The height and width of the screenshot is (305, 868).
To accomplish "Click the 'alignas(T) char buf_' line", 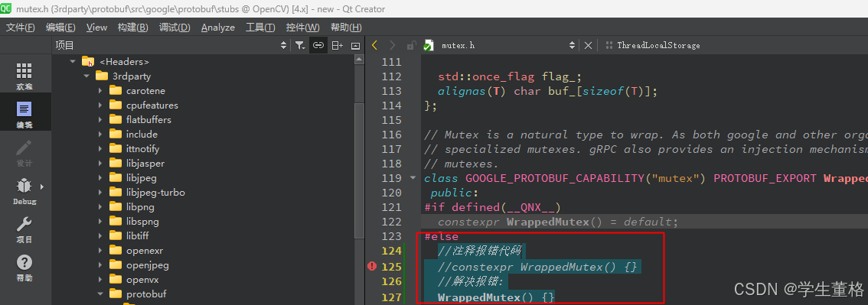I will pyautogui.click(x=547, y=91).
